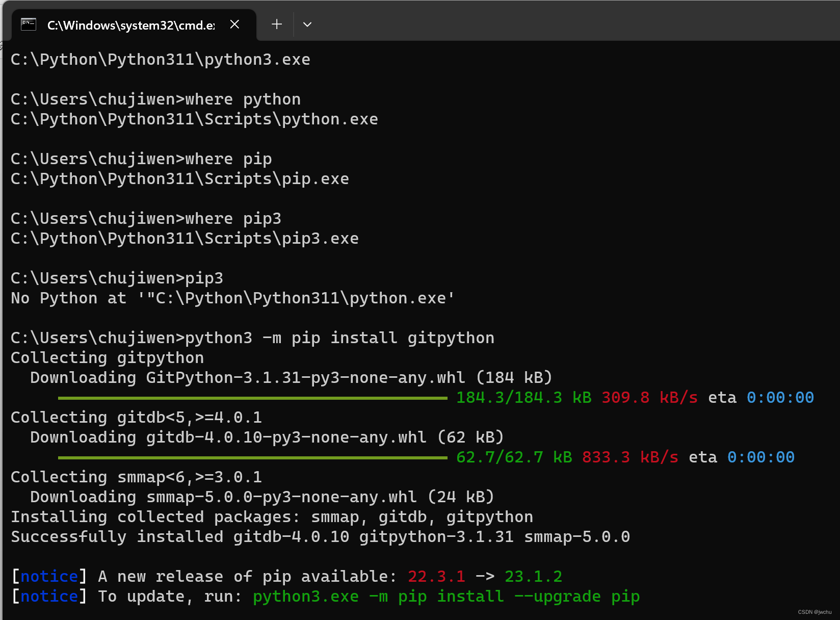This screenshot has width=840, height=620.
Task: Close the cmd.exe terminal tab
Action: [234, 24]
